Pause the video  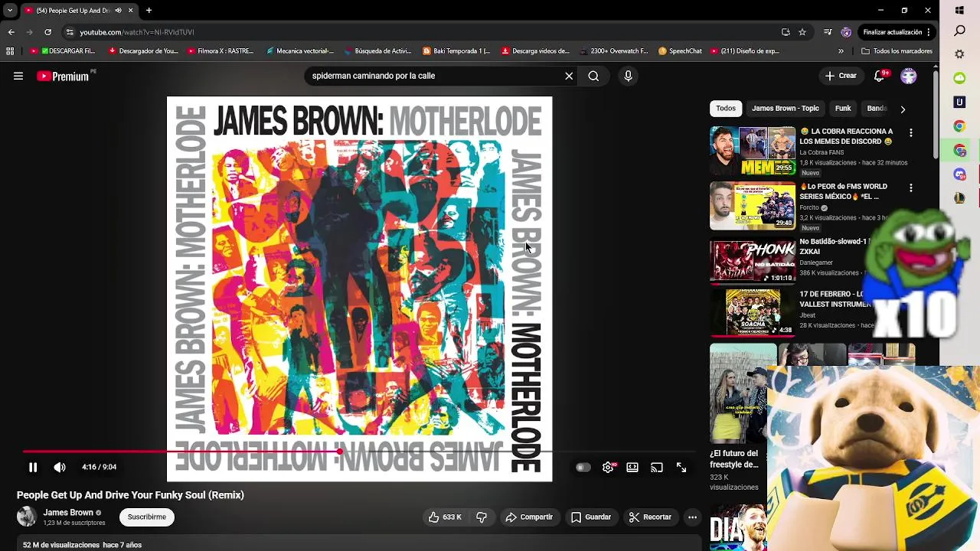click(x=33, y=467)
